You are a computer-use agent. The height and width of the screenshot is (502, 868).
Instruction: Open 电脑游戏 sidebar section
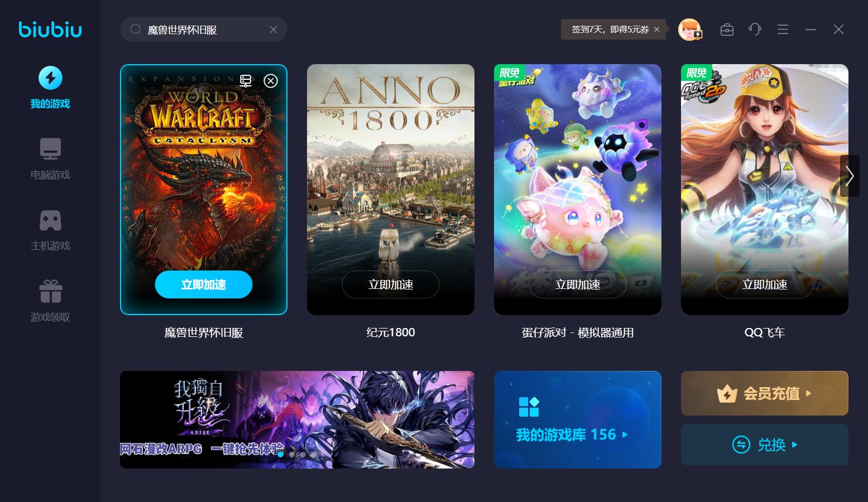(50, 159)
